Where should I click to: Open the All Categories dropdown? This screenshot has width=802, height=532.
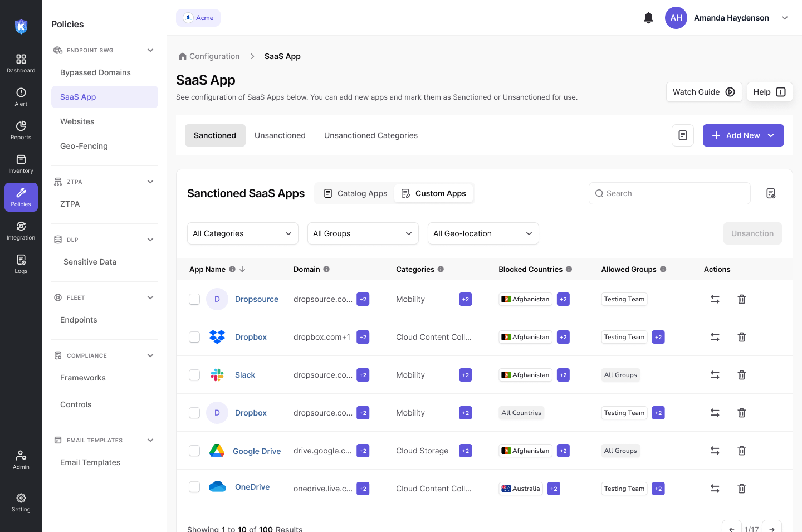pos(242,233)
